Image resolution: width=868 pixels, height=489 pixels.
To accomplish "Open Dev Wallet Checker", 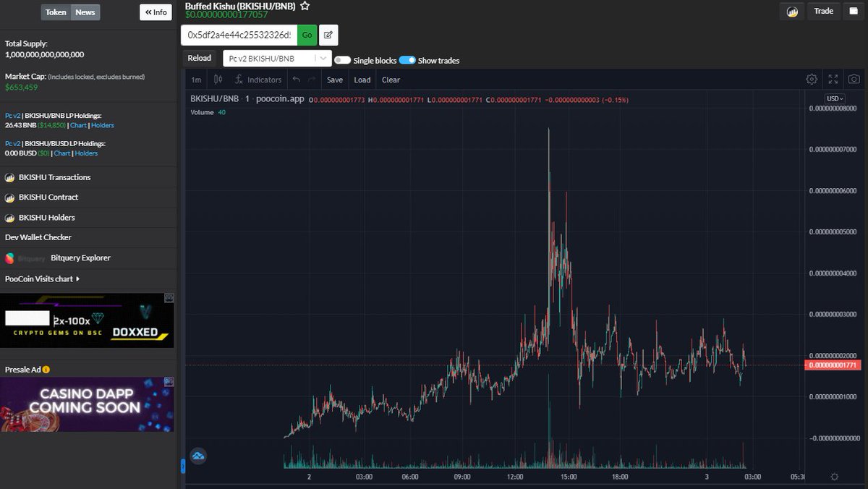I will [x=38, y=237].
